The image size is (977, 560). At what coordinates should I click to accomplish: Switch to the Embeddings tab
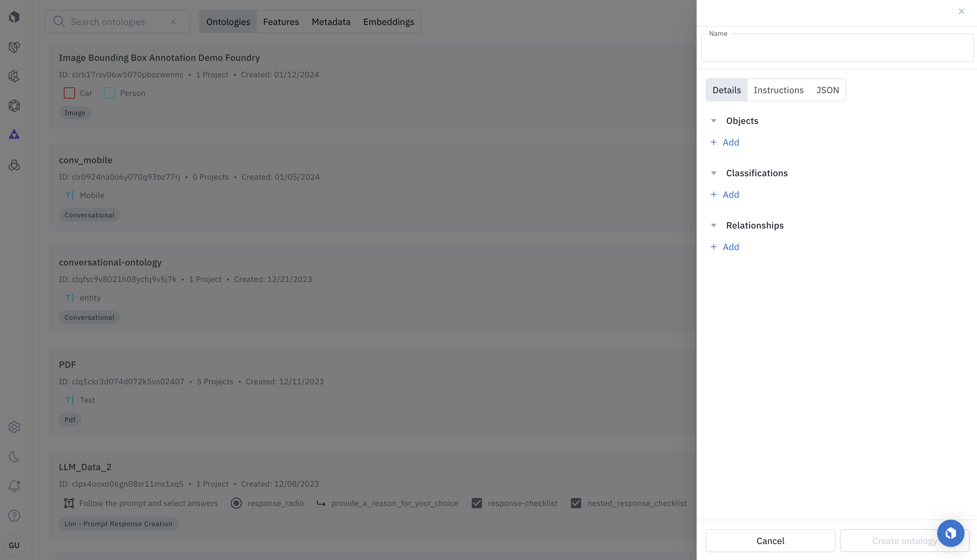click(388, 22)
